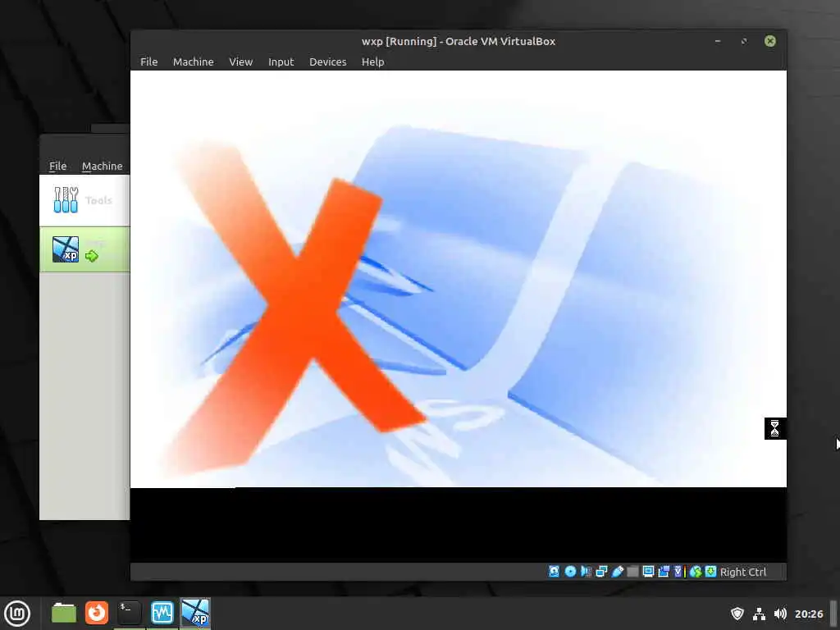Open Machine menu in VirtualBox Manager window

coord(103,166)
